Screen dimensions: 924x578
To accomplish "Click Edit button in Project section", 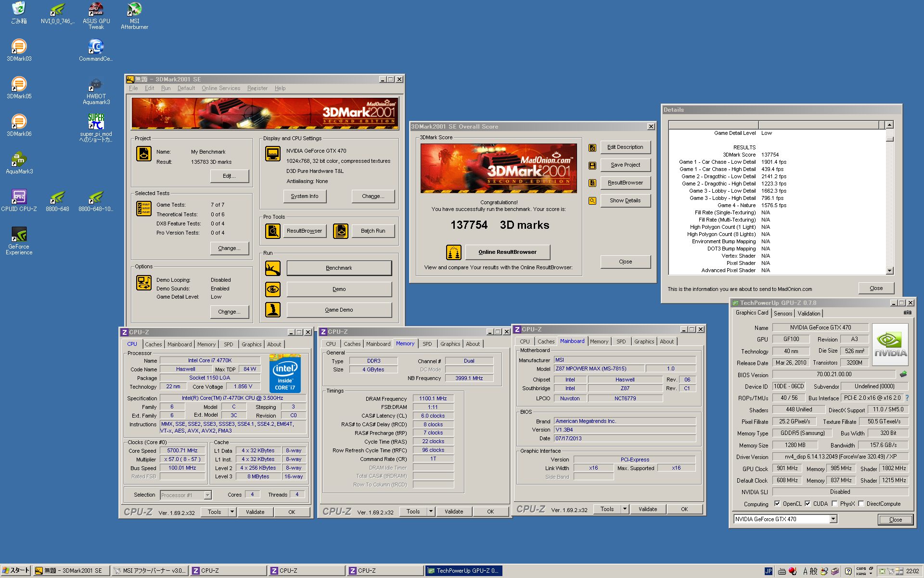I will 229,176.
